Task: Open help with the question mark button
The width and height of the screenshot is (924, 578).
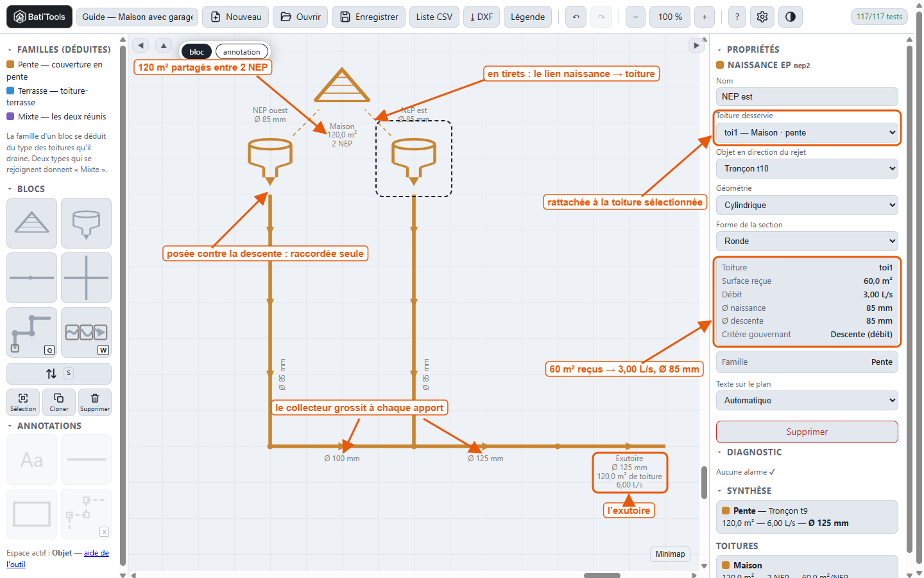Action: coord(737,17)
